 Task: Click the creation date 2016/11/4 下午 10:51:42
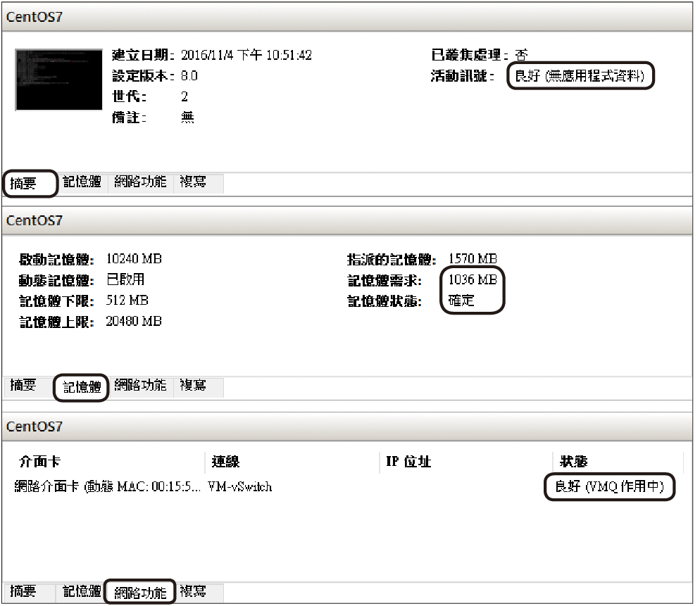[246, 56]
